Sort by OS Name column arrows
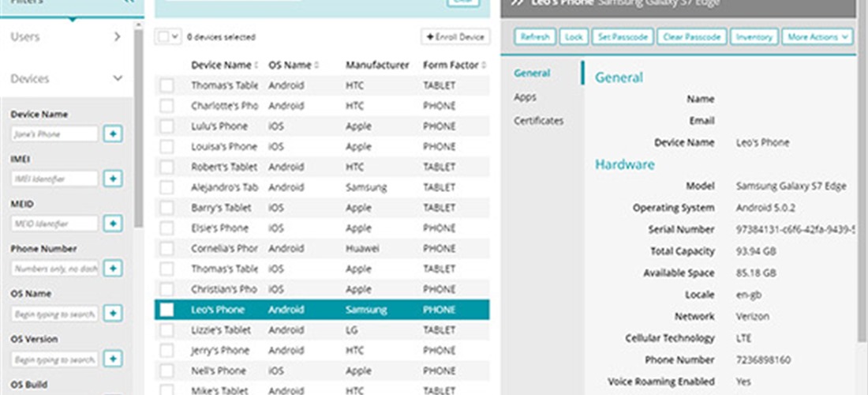Viewport: 868px width, 395px height. [x=317, y=66]
